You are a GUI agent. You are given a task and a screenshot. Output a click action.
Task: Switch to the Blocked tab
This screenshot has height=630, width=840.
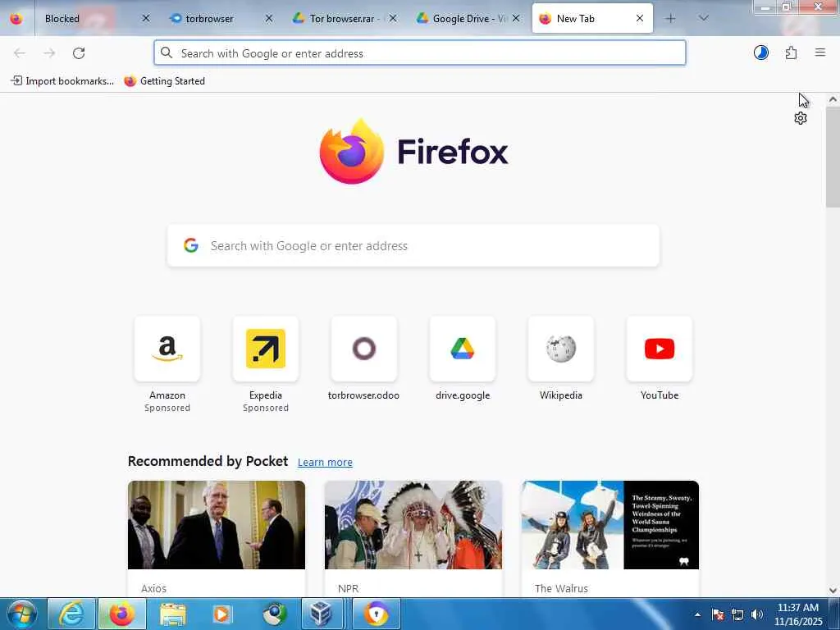(62, 19)
